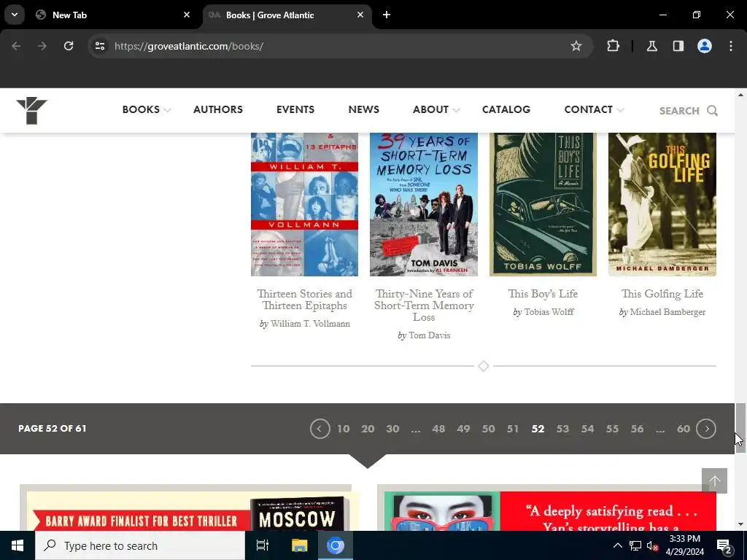Click the Chrome taskbar icon
Screen dimensions: 747x560
pos(336,545)
